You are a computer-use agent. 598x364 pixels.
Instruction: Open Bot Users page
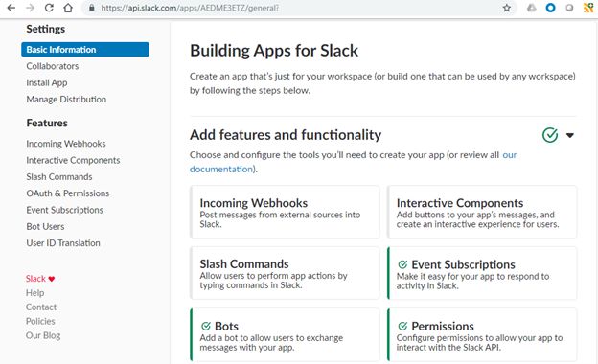(x=45, y=226)
